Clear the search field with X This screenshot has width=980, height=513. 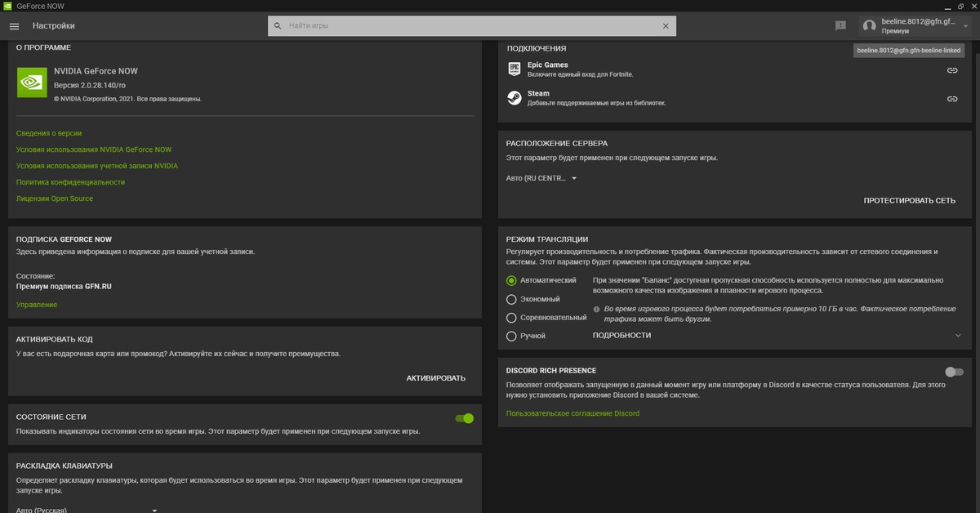tap(666, 26)
